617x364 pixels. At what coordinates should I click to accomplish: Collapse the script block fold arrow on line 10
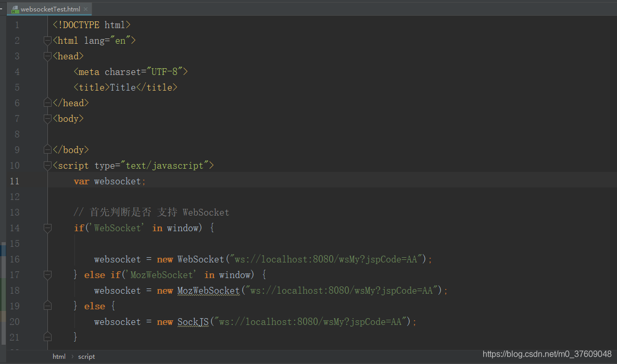point(47,166)
